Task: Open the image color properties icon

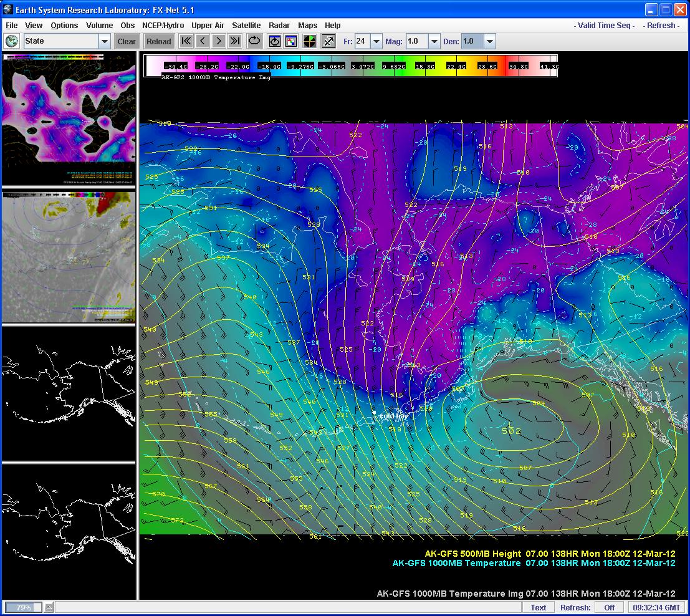Action: coord(291,42)
